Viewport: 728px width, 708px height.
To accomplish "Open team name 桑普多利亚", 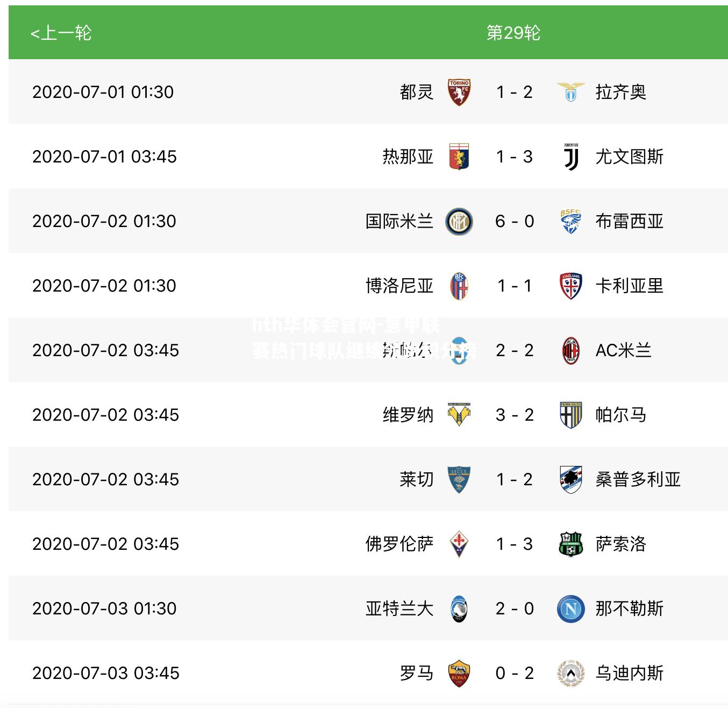I will point(638,479).
